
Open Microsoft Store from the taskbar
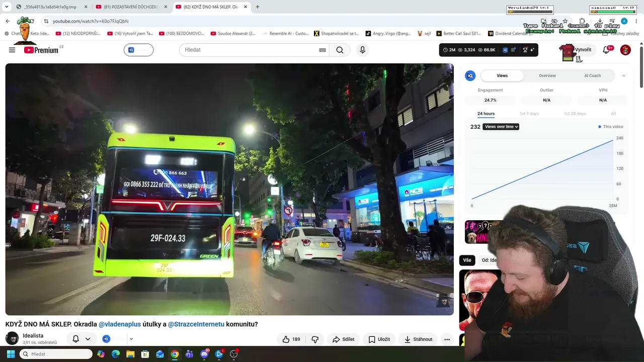(x=145, y=354)
